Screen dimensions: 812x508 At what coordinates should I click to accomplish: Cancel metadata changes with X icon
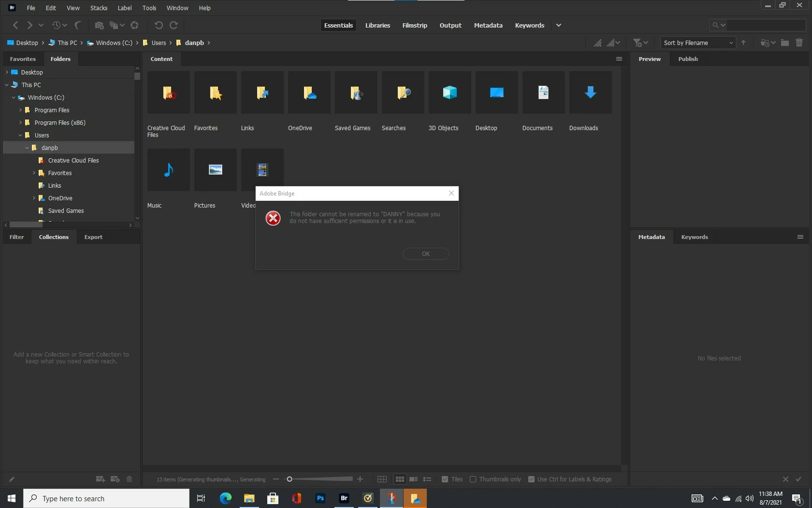785,479
